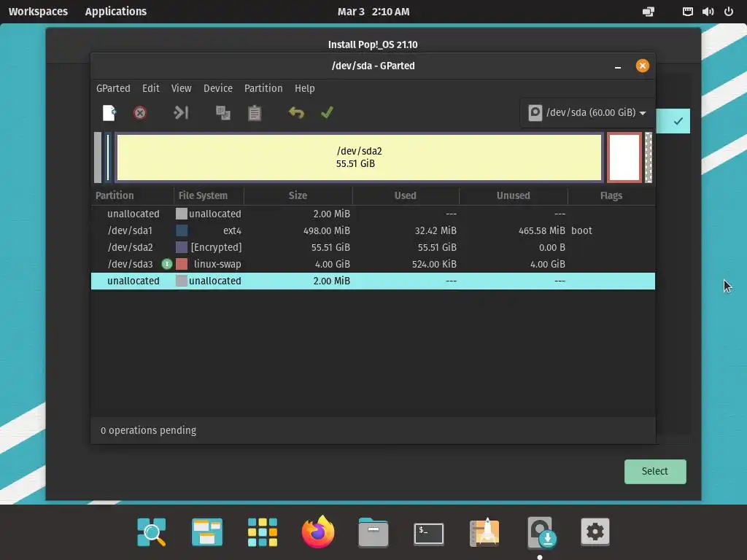
Task: Open the Device menu
Action: coord(217,88)
